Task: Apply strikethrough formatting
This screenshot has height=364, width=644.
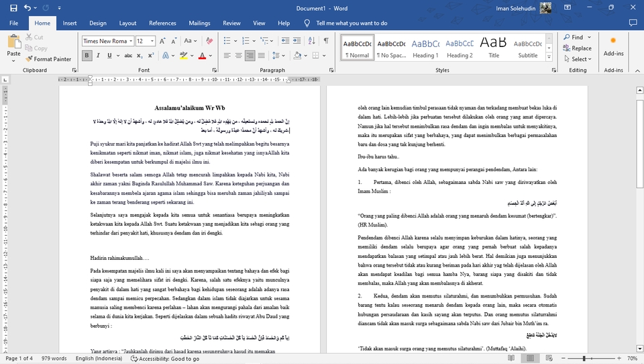Action: (x=128, y=56)
